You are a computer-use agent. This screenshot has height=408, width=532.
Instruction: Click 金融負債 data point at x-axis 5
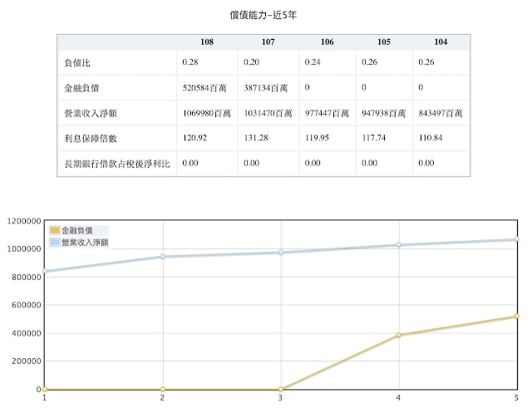(517, 316)
